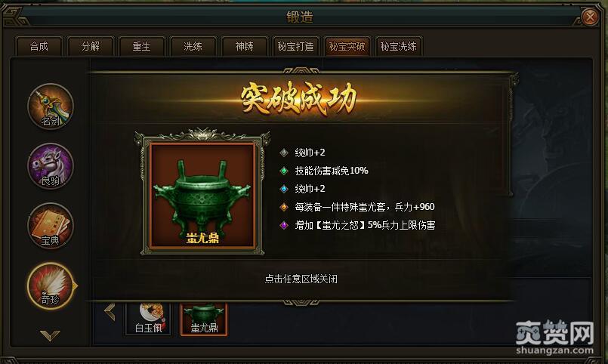Open the 分解 tab
This screenshot has height=364, width=608.
tap(91, 47)
